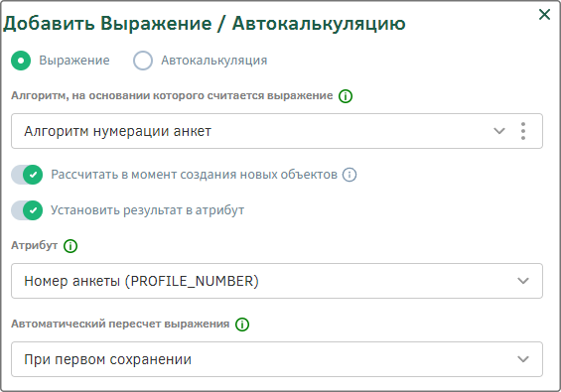Select the Выражение radio button circle

pyautogui.click(x=21, y=61)
